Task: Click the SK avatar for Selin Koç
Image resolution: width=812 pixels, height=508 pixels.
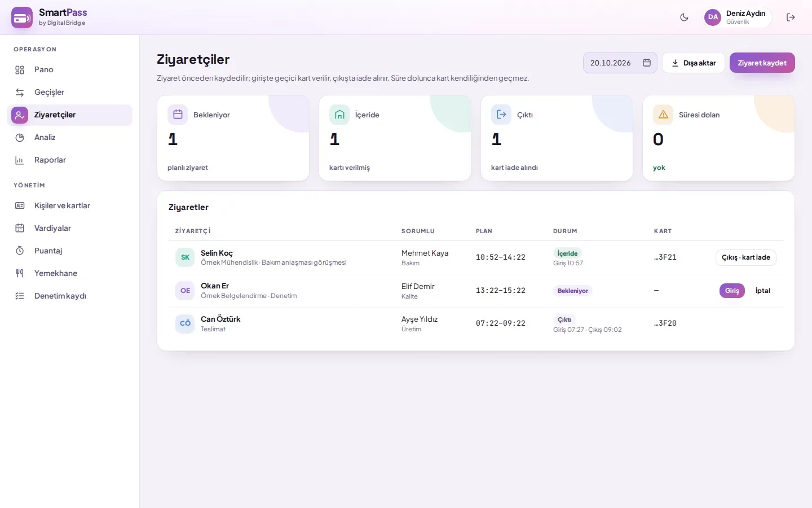Action: coord(185,257)
